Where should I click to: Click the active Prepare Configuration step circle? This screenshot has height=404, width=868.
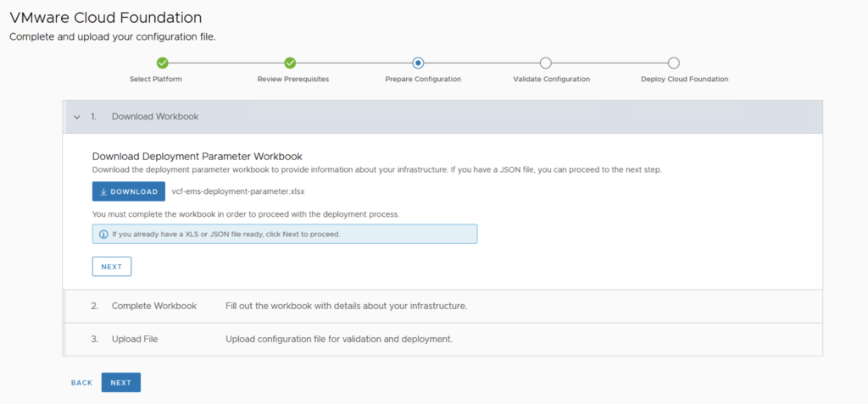(418, 63)
